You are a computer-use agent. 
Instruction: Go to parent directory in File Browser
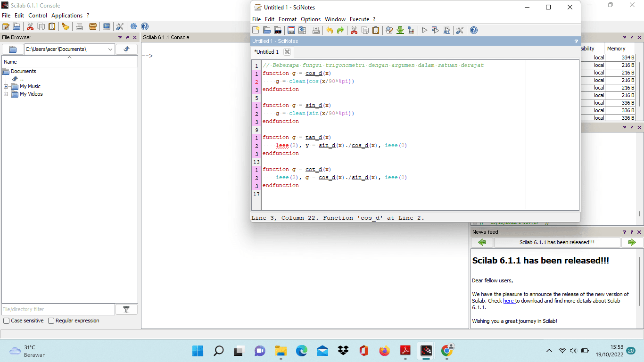tap(127, 49)
